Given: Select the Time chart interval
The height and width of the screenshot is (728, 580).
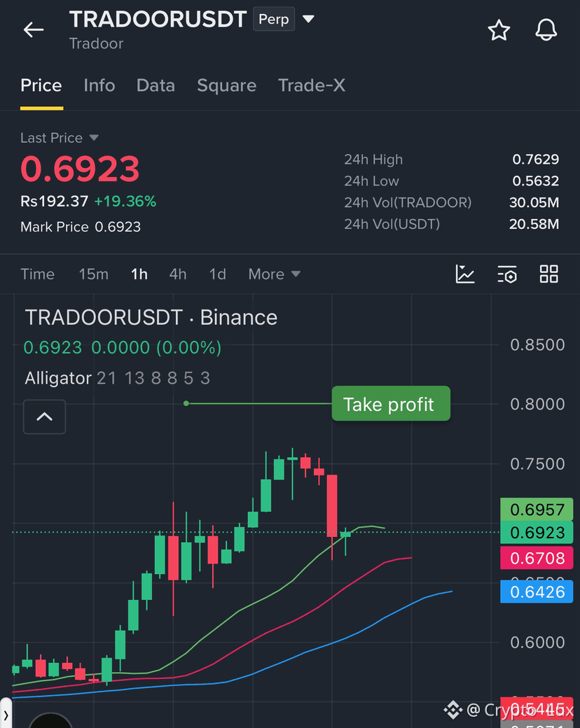Looking at the screenshot, I should 37,274.
